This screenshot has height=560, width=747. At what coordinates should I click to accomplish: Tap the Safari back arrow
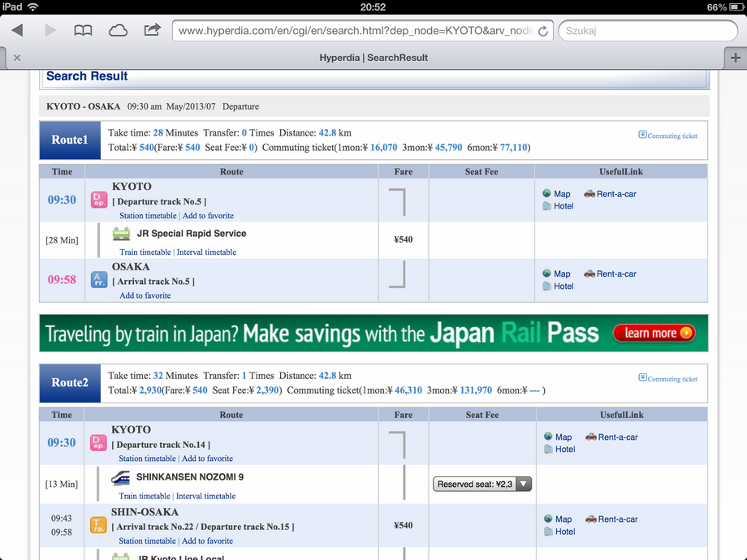18,31
